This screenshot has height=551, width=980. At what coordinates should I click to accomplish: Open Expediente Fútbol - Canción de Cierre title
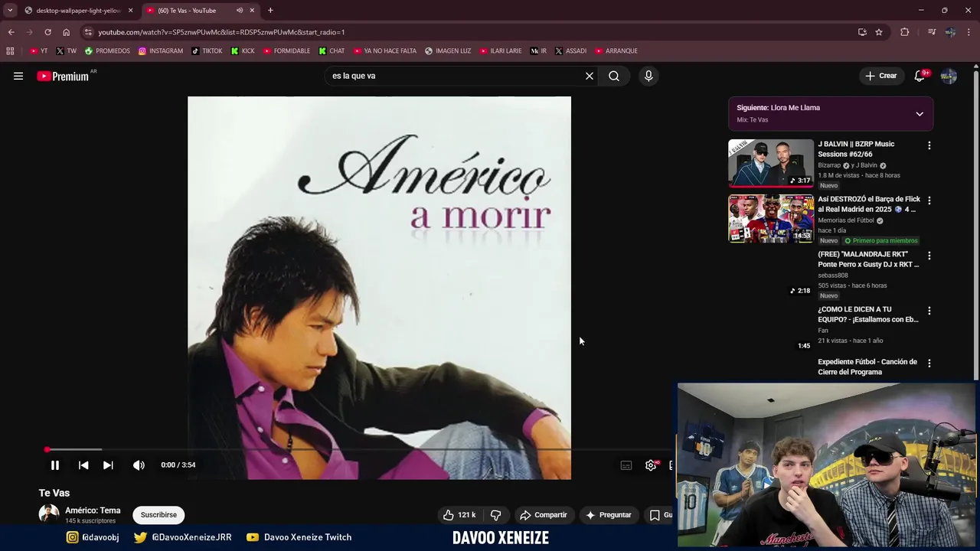point(867,367)
